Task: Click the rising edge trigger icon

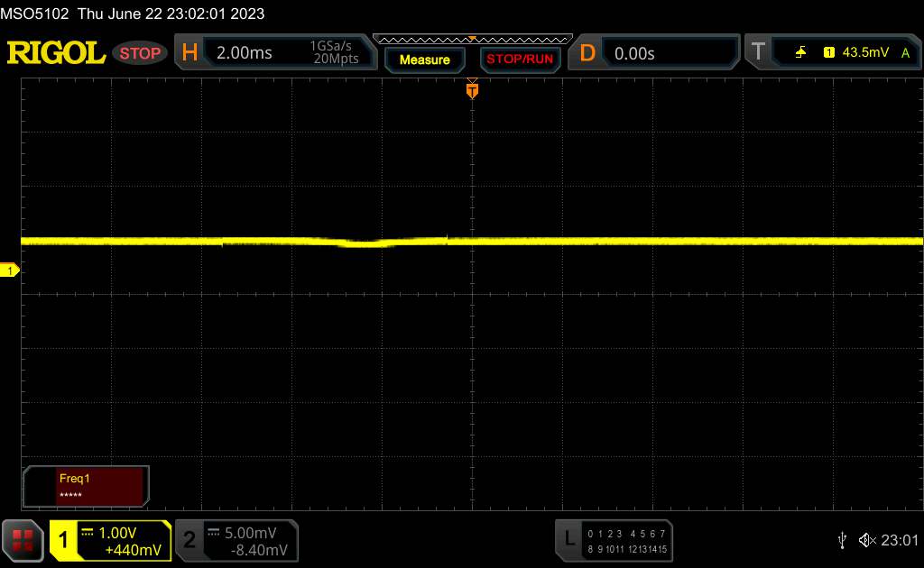Action: pos(800,52)
